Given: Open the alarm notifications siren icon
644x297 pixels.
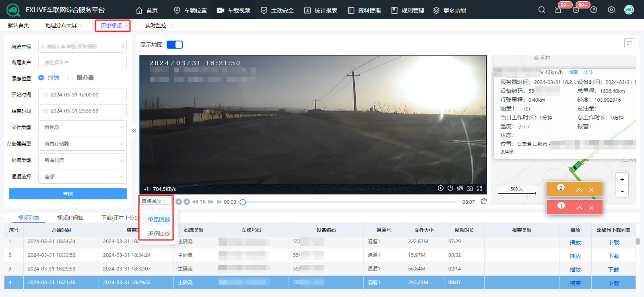Looking at the screenshot, I should pos(558,10).
